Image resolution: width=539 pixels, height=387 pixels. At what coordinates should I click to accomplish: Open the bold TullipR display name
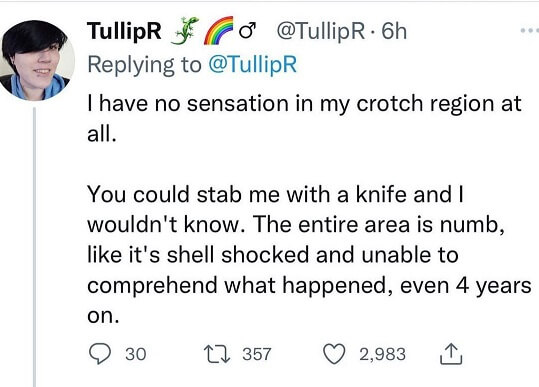pos(124,31)
